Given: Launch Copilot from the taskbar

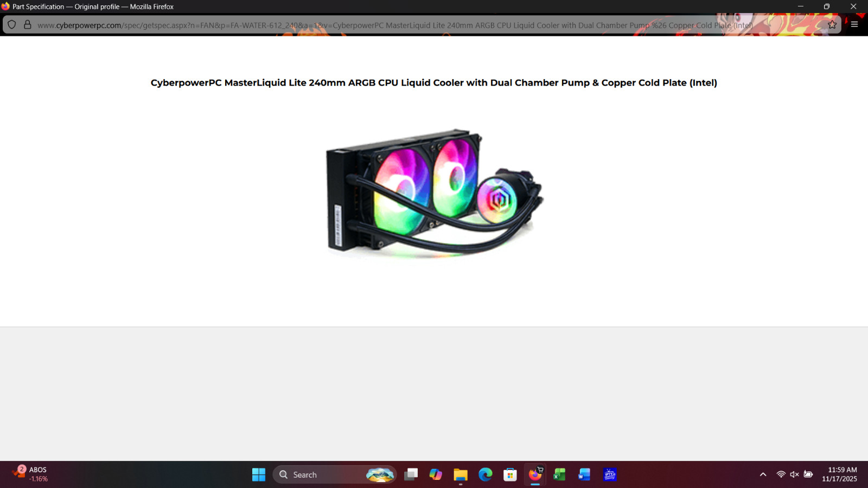Looking at the screenshot, I should [436, 474].
